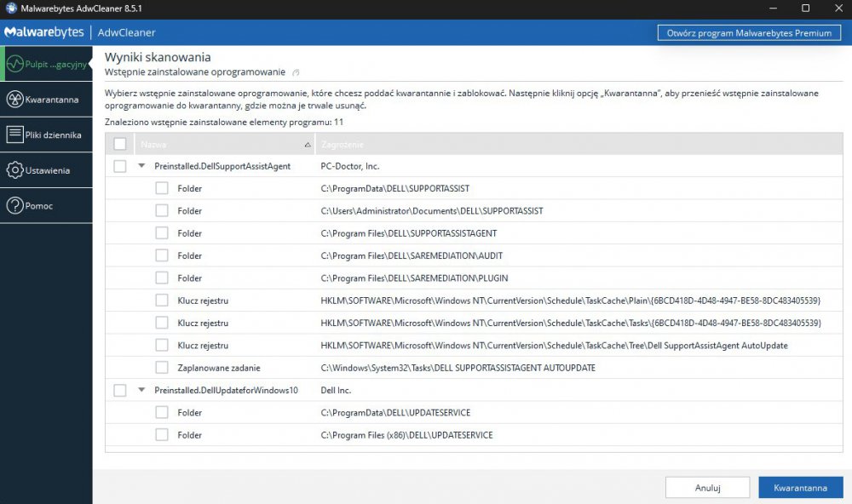Click the Ustawienia gear icon
The height and width of the screenshot is (504, 852).
tap(14, 170)
